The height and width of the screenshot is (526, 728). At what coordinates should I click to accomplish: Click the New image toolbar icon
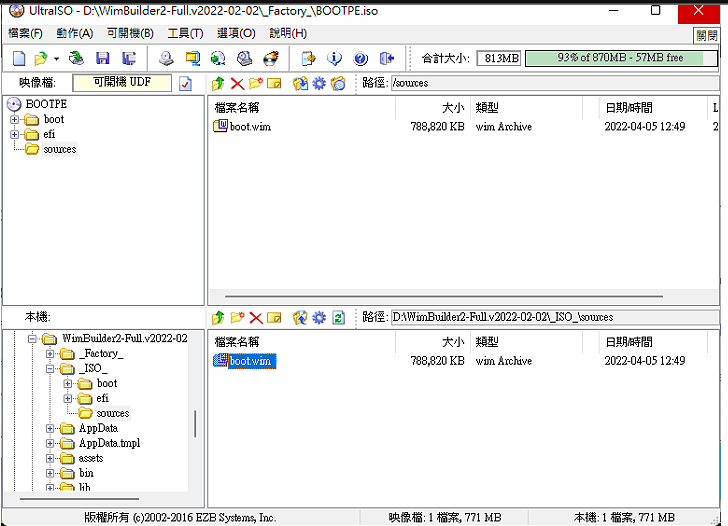pos(19,58)
